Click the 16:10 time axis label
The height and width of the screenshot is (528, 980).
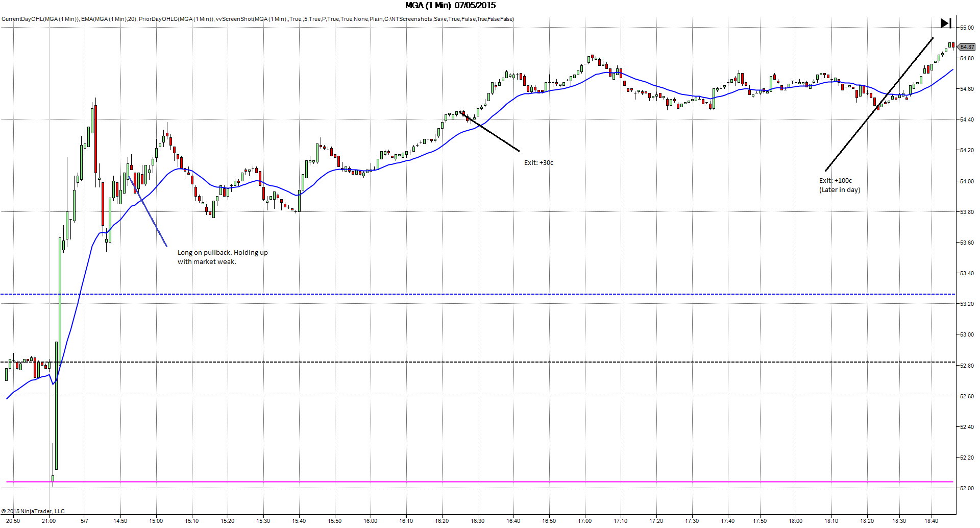[406, 521]
